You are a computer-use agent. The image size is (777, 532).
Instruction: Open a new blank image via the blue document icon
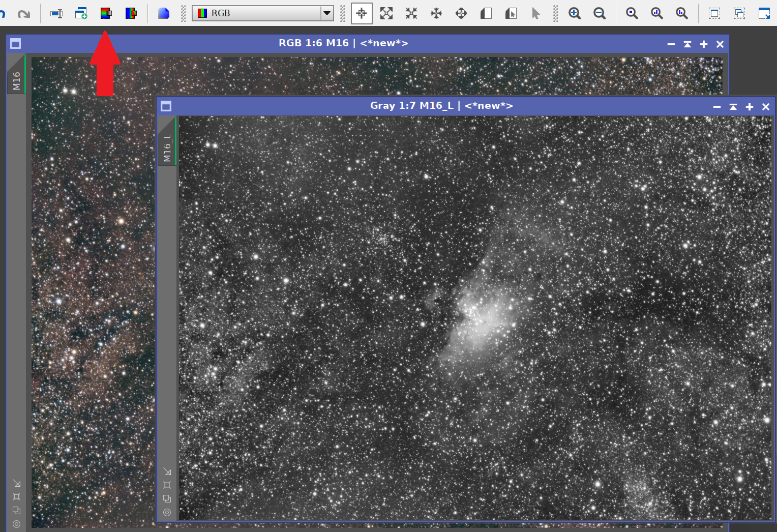(164, 13)
